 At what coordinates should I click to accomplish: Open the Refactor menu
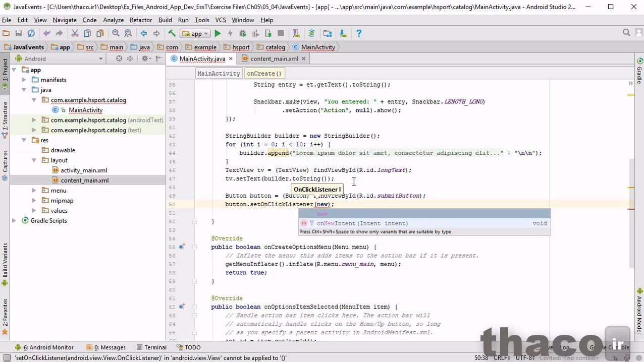click(x=141, y=20)
